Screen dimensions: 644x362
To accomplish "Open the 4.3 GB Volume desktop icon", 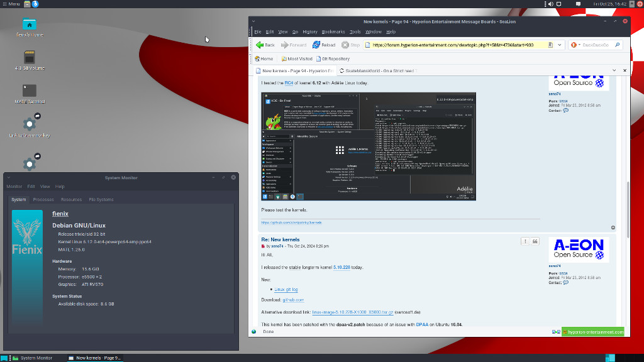I will tap(30, 60).
